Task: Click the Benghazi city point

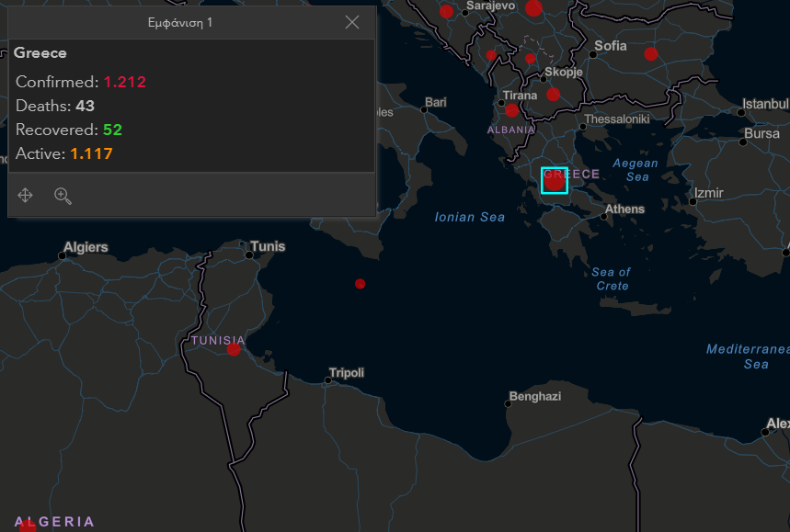Action: coord(508,403)
